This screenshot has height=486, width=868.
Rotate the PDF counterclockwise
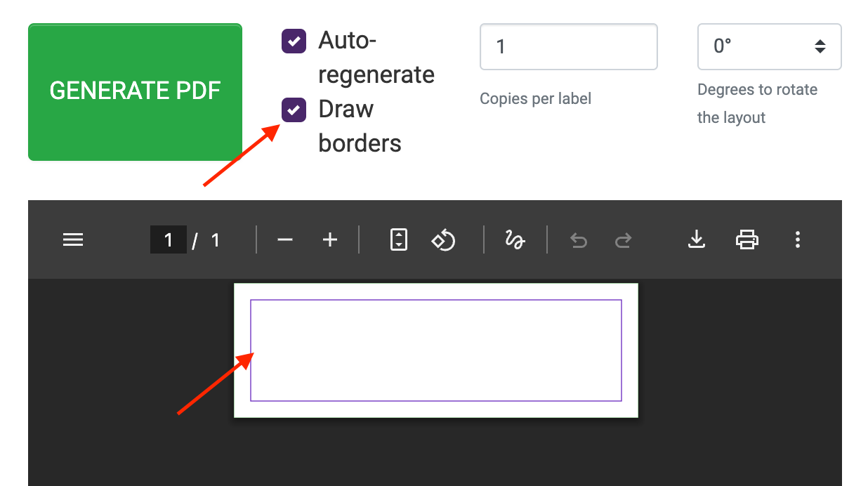pyautogui.click(x=443, y=239)
